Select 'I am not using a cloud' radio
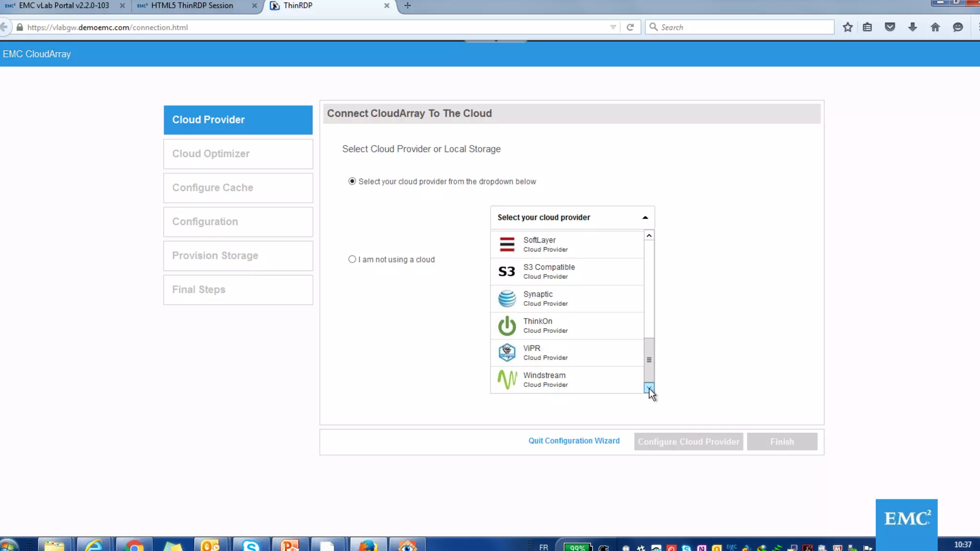 point(352,259)
